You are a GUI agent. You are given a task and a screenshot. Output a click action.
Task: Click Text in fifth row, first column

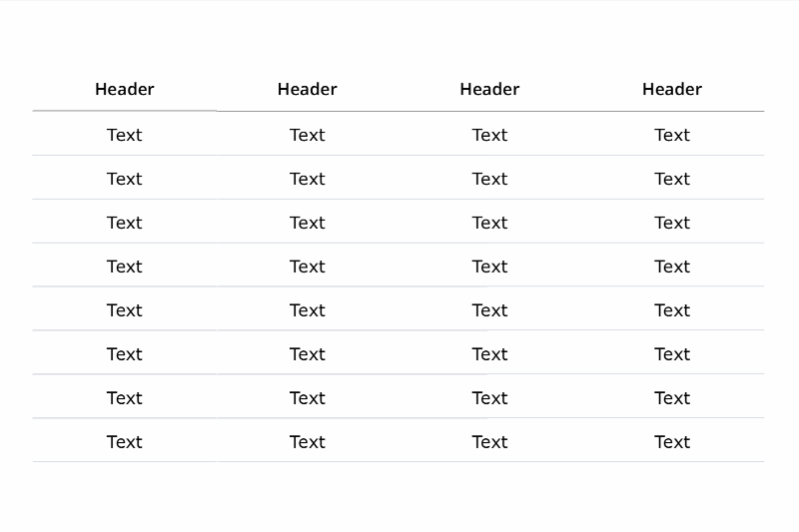pyautogui.click(x=124, y=310)
